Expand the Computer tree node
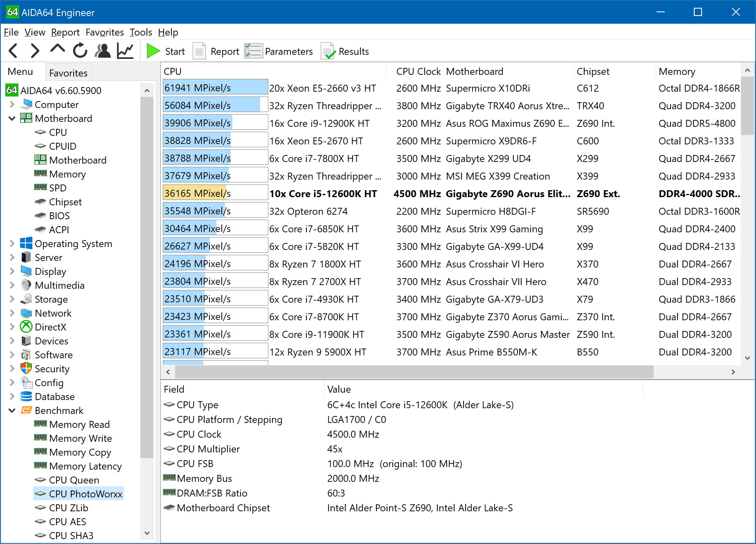Image resolution: width=756 pixels, height=544 pixels. [x=12, y=105]
